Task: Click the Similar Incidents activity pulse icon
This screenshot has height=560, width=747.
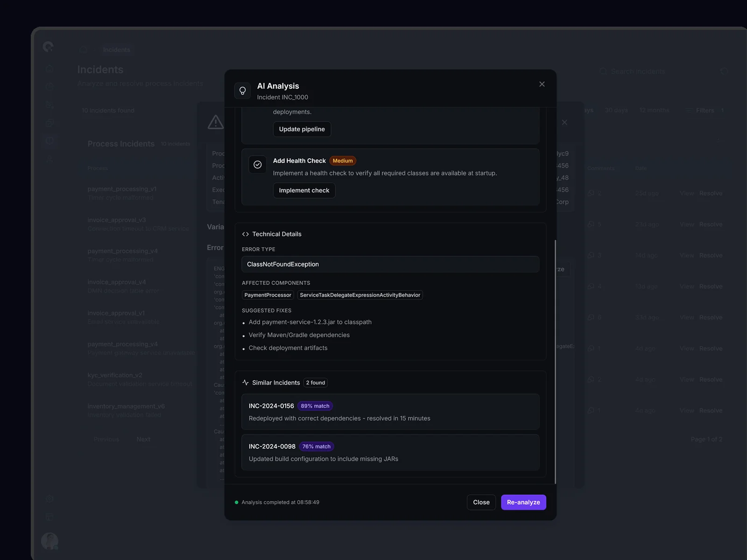Action: click(246, 383)
